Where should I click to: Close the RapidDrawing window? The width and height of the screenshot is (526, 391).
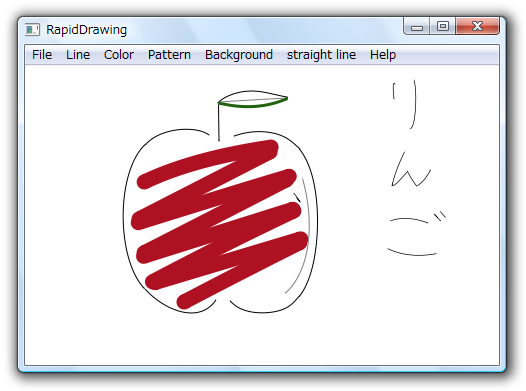pyautogui.click(x=477, y=26)
